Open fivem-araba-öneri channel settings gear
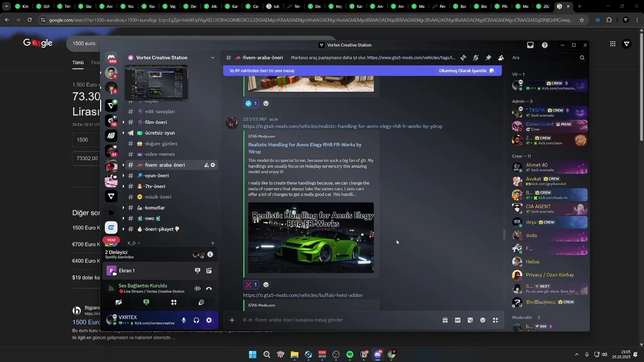 (x=213, y=165)
